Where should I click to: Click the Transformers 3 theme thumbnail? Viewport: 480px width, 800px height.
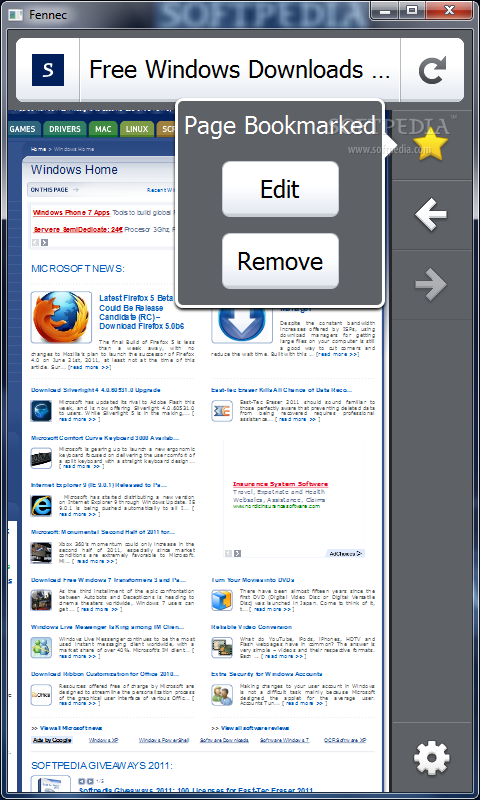(x=41, y=601)
